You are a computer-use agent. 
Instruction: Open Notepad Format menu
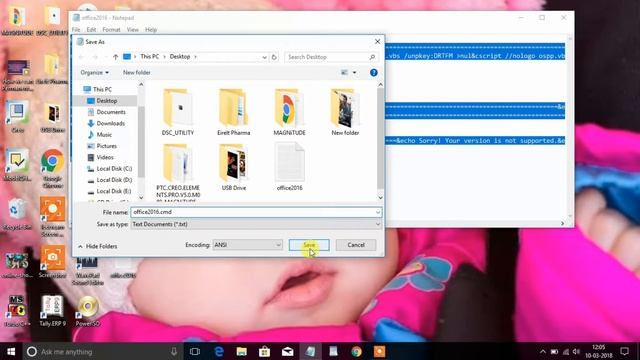pyautogui.click(x=111, y=30)
